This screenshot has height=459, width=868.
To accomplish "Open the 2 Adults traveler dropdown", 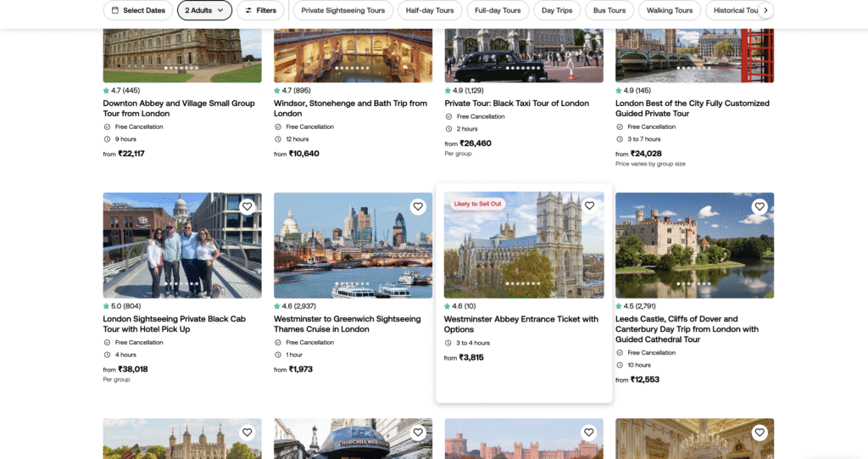I will (204, 10).
